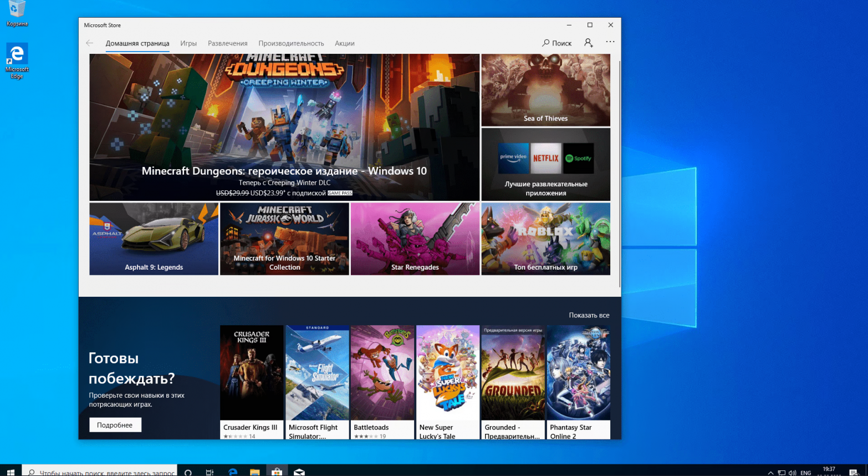Show hidden system tray icons

click(770, 473)
